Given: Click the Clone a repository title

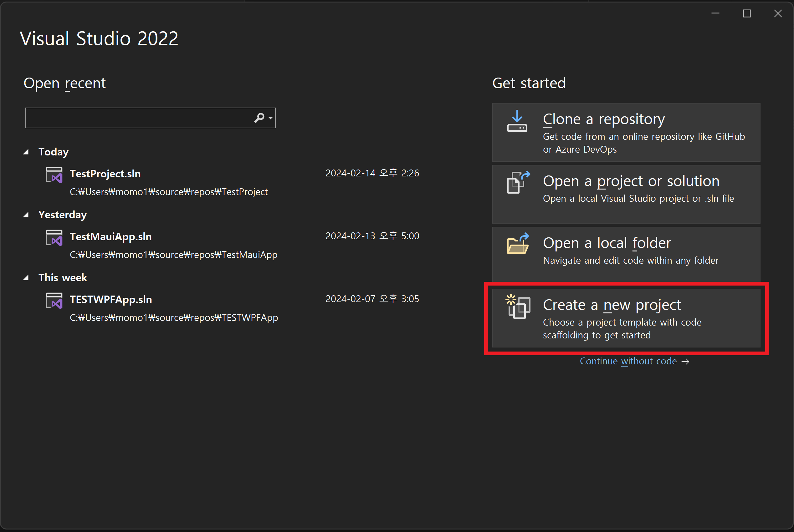Looking at the screenshot, I should point(604,119).
